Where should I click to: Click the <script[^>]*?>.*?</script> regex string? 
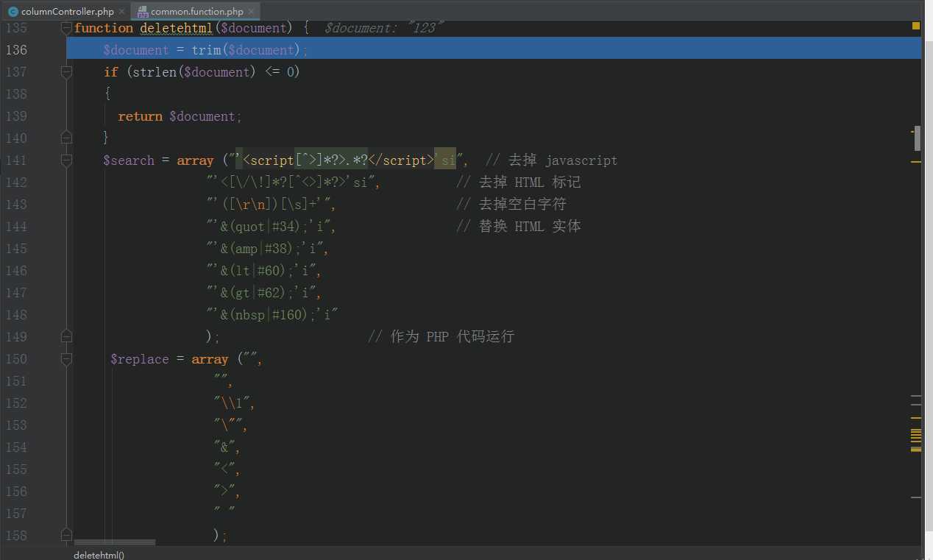[338, 160]
